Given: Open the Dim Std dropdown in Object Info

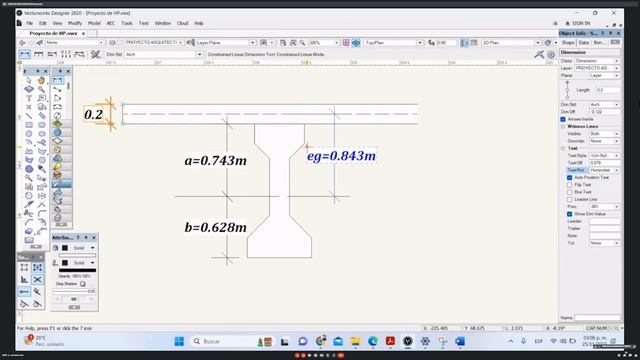Looking at the screenshot, I should coord(604,104).
